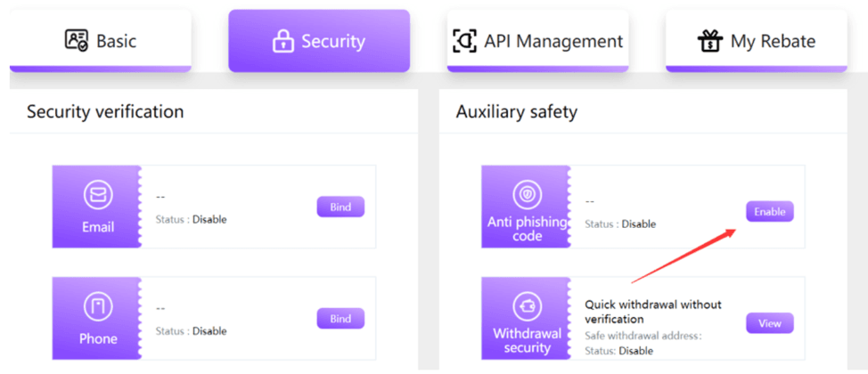Click the Email status Disable text
This screenshot has height=374, width=868.
pos(209,219)
